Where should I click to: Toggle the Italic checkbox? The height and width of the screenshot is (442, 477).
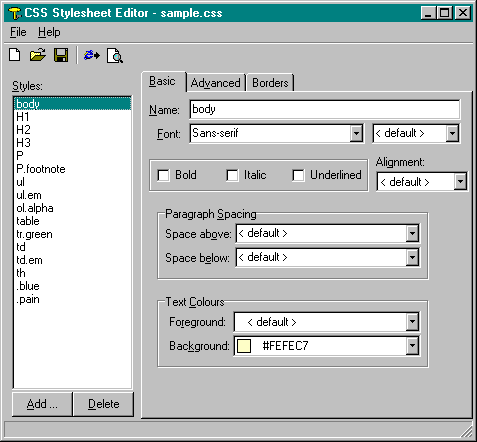(x=232, y=175)
